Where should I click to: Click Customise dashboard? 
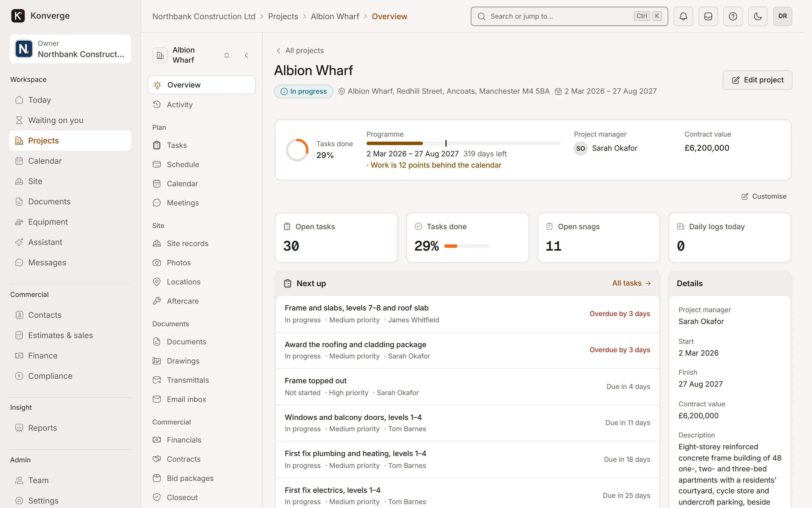click(x=764, y=196)
